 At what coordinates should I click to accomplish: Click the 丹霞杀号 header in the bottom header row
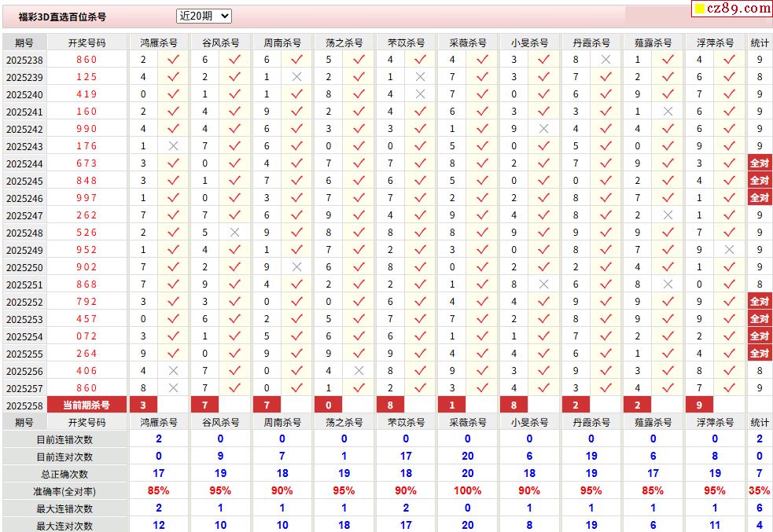(591, 422)
